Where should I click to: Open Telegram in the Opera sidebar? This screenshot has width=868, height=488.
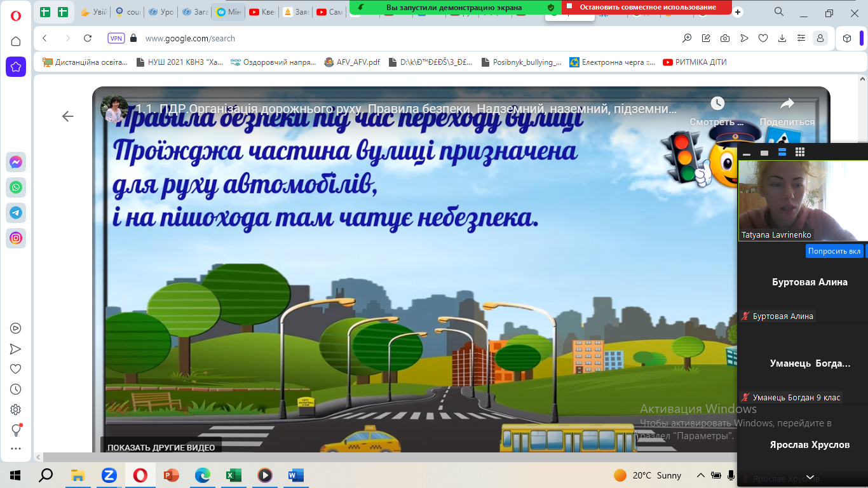(16, 213)
